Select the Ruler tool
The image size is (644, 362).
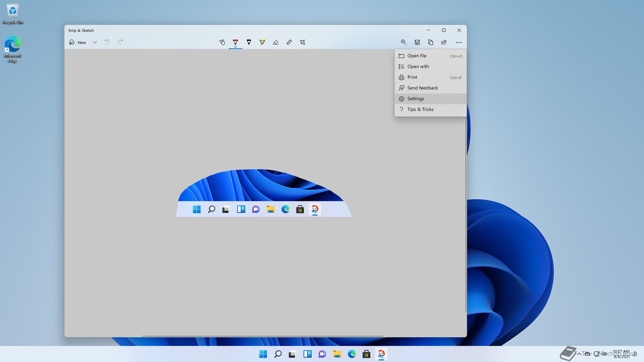pos(289,42)
